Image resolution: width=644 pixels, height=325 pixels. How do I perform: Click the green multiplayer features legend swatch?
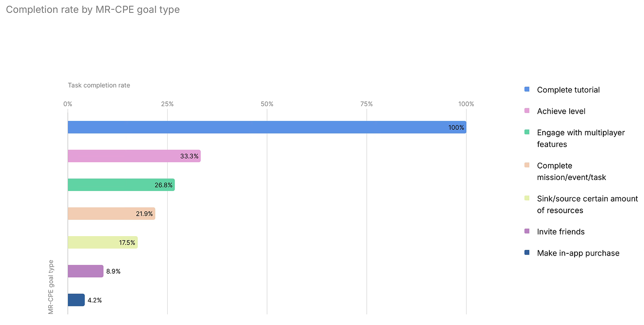pyautogui.click(x=527, y=132)
